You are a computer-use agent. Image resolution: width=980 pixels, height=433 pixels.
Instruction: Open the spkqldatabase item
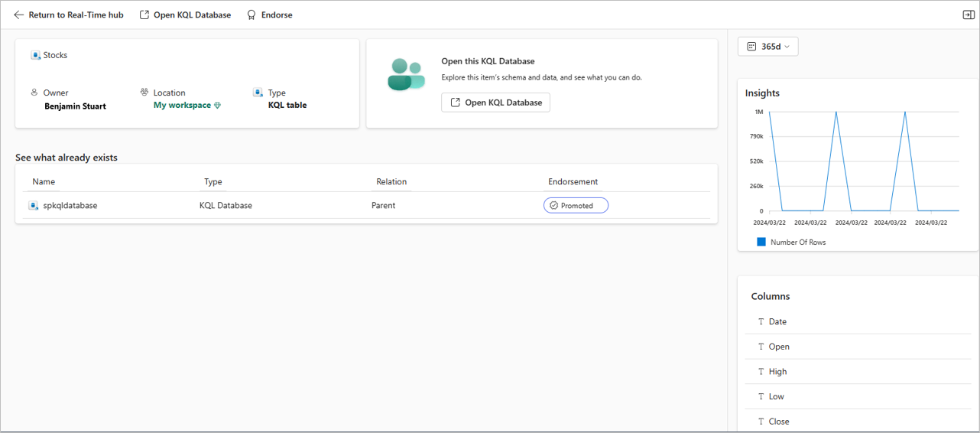click(70, 206)
